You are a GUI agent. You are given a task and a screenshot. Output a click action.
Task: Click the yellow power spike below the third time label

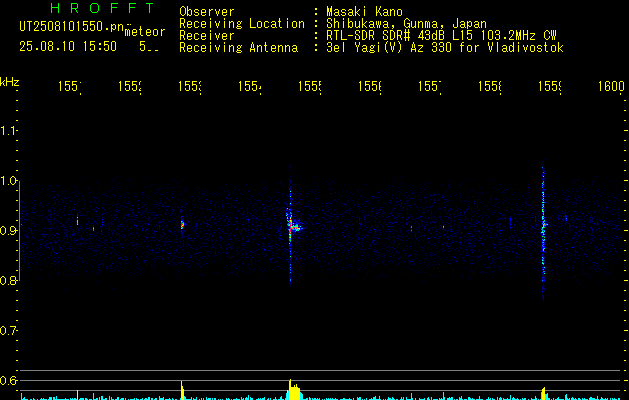182,390
